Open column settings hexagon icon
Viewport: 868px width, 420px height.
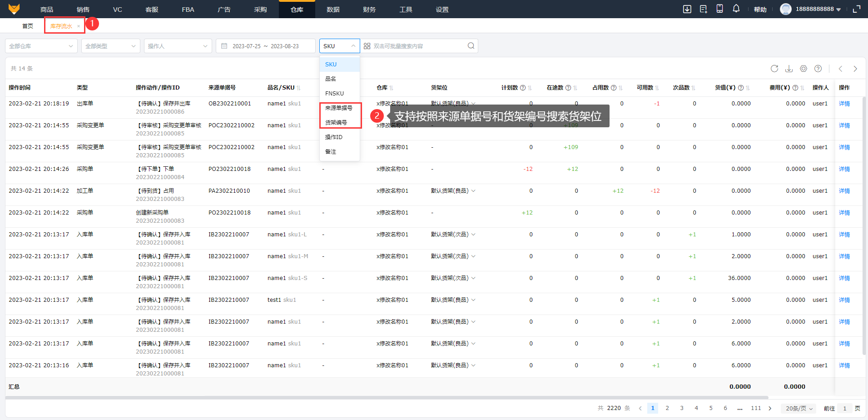pyautogui.click(x=804, y=69)
